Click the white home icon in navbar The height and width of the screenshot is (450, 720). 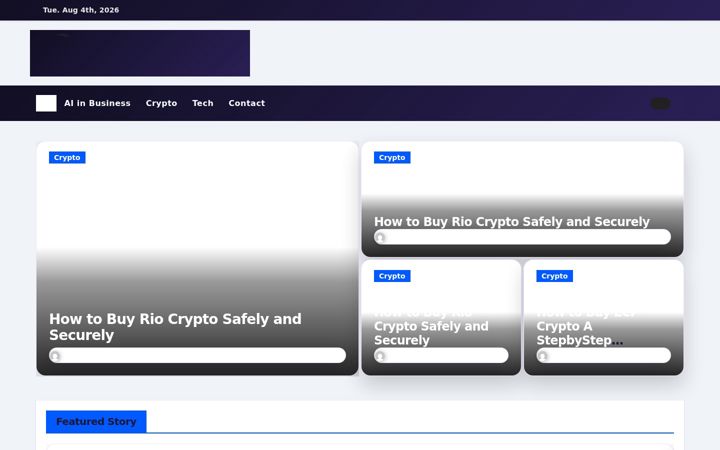[46, 103]
